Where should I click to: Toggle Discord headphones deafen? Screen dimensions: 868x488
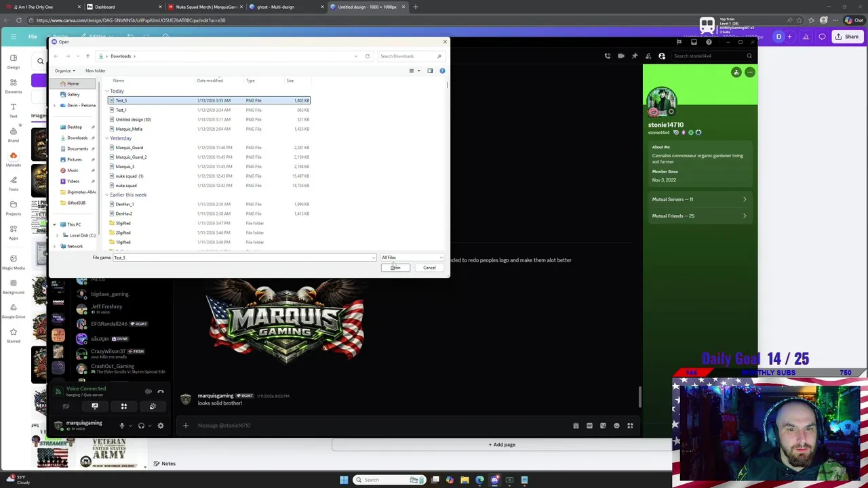[x=141, y=426]
